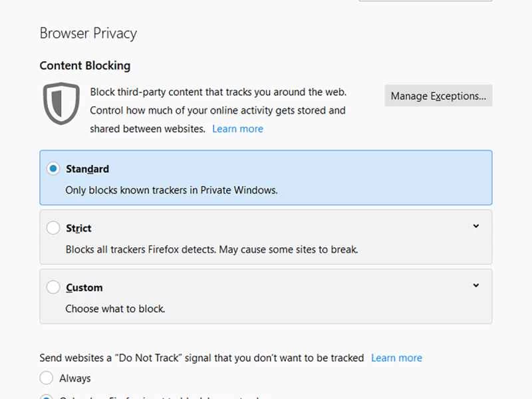Open the Manage Exceptions dialog

(438, 96)
